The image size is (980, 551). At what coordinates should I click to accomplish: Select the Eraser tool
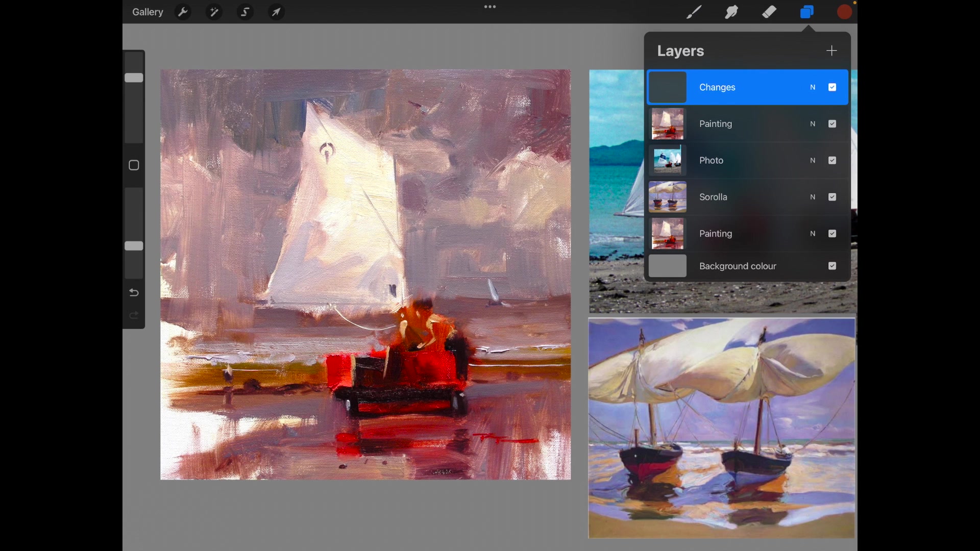pos(769,12)
